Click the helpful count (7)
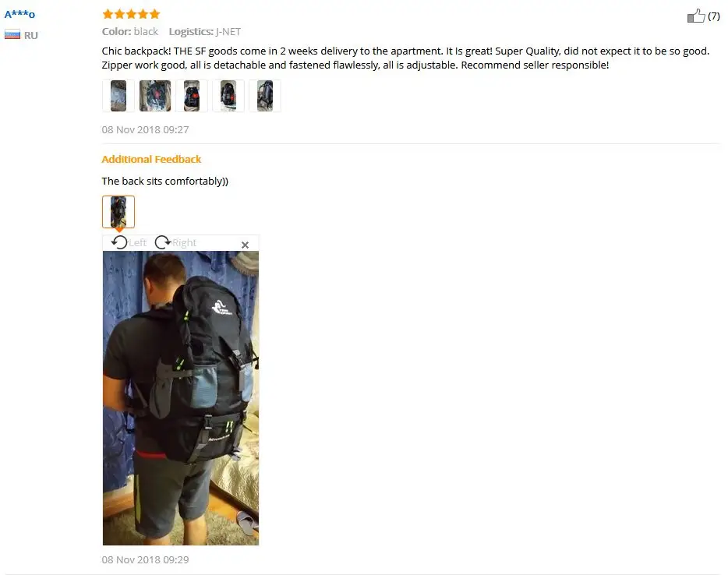The image size is (728, 575). [714, 16]
